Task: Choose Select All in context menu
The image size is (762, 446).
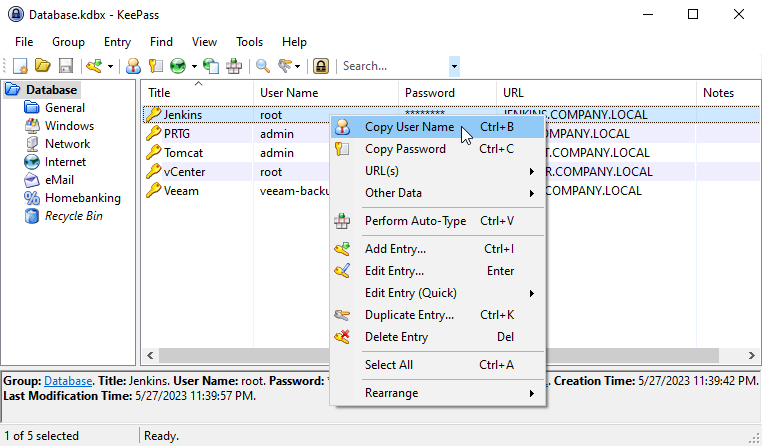Action: point(437,365)
